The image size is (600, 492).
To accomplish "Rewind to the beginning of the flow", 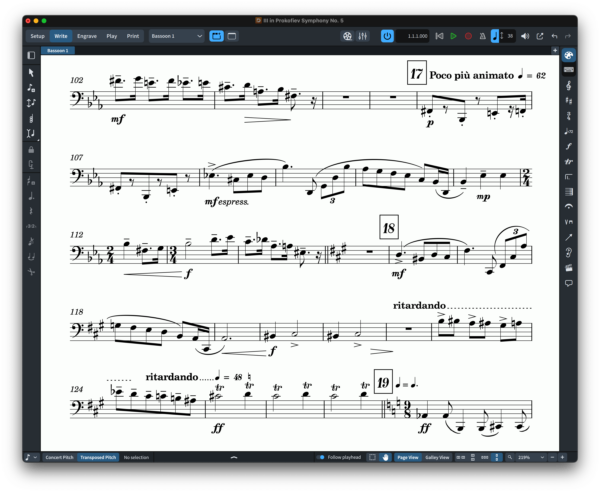I will [439, 36].
